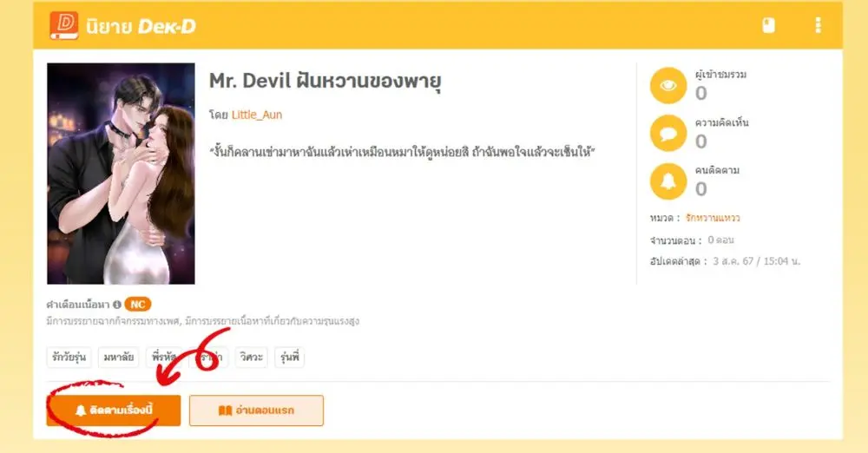
Task: Click the Dek-D novel logo icon
Action: pyautogui.click(x=64, y=25)
